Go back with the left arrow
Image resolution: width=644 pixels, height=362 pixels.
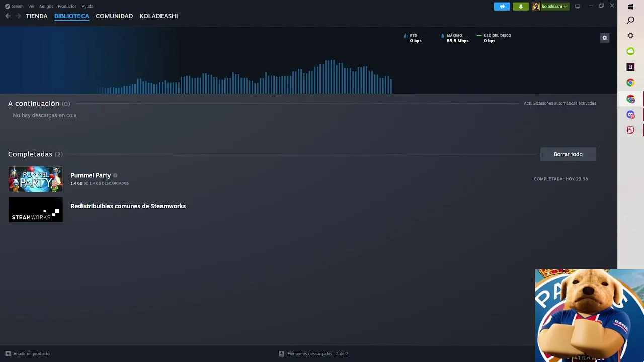point(8,16)
